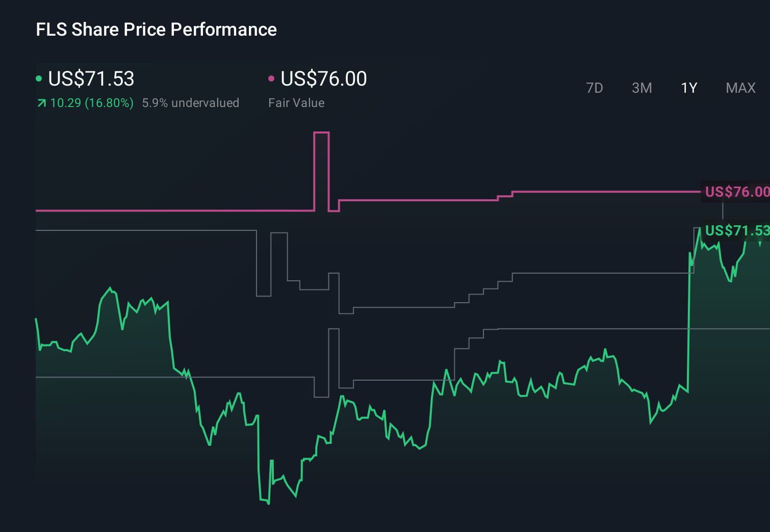Toggle the fair value series via Fair Value legend
Screen dimensions: 770x532
pos(324,78)
